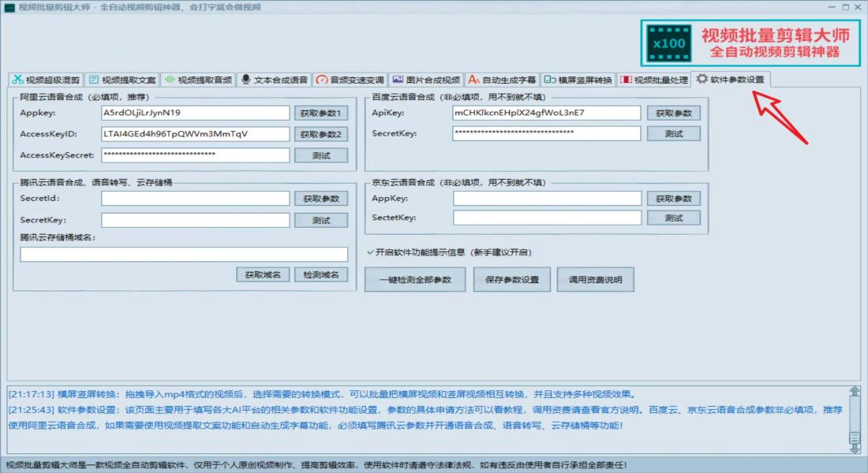Open the 视频批量处理 tab
Screen dimensions: 868x473
[654, 80]
